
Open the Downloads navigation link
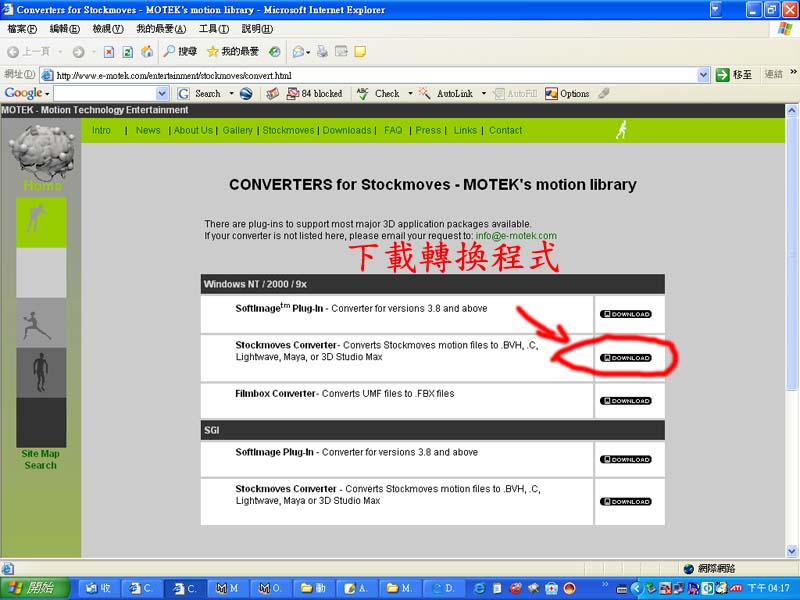tap(347, 130)
